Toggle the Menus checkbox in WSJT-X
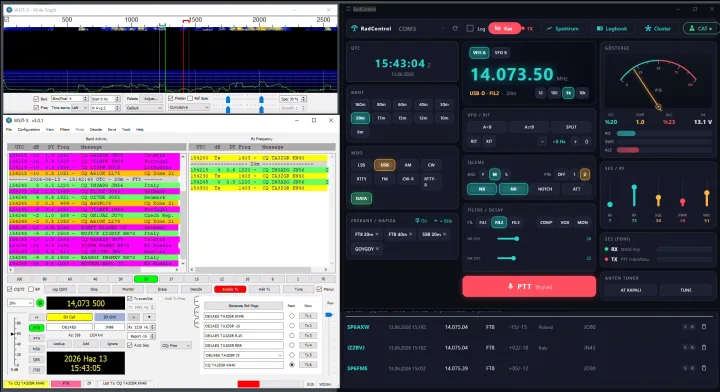Image resolution: width=720 pixels, height=392 pixels. coord(319,289)
